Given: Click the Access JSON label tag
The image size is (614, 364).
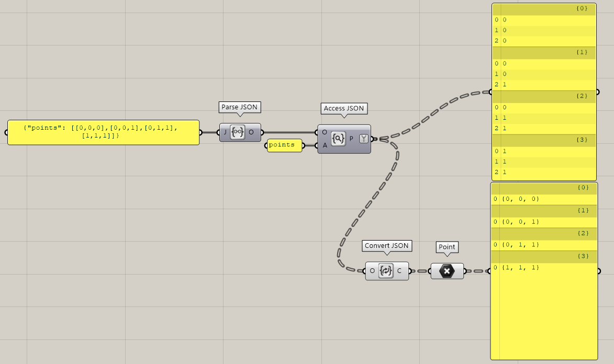Looking at the screenshot, I should pyautogui.click(x=343, y=108).
